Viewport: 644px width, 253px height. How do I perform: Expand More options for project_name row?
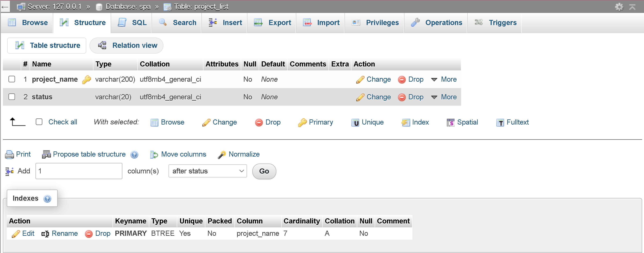pyautogui.click(x=444, y=79)
